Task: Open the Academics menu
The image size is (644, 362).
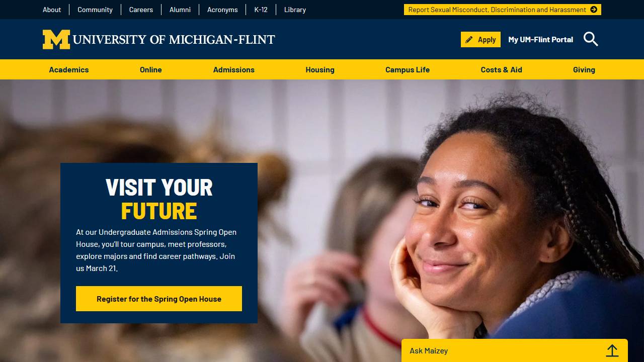Action: [x=69, y=69]
